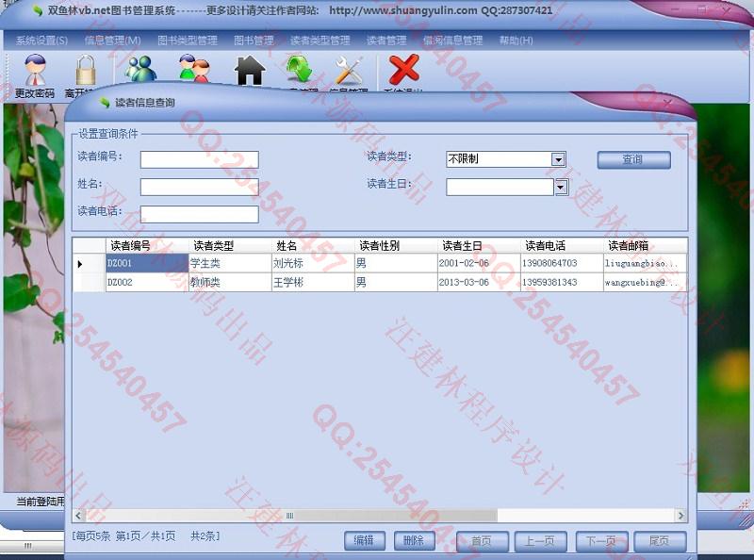The image size is (754, 560).
Task: Click the 姓名 column header
Action: [x=313, y=246]
